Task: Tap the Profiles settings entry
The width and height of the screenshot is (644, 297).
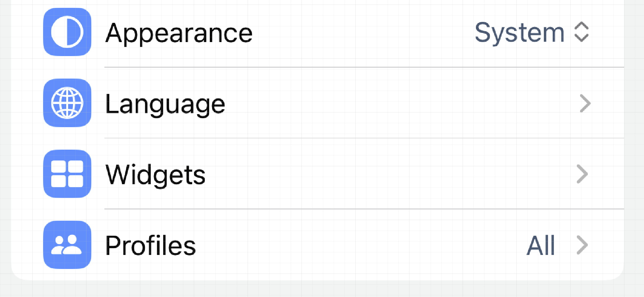Action: (x=150, y=245)
